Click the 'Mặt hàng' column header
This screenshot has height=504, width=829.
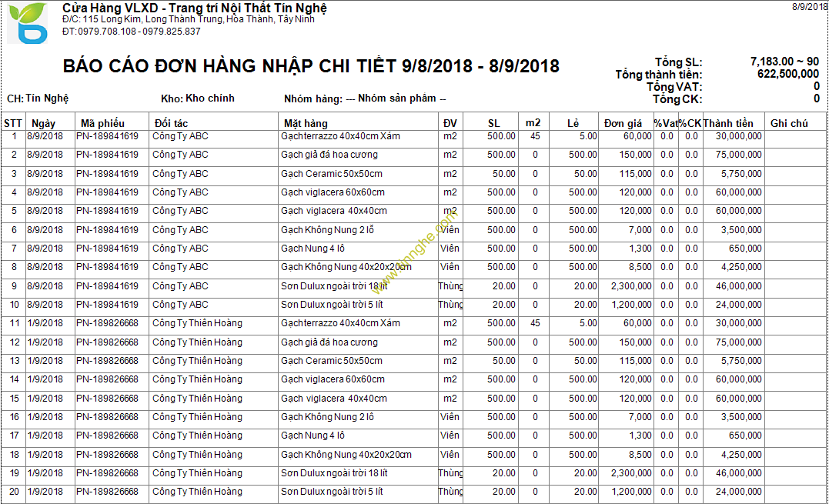coord(306,123)
